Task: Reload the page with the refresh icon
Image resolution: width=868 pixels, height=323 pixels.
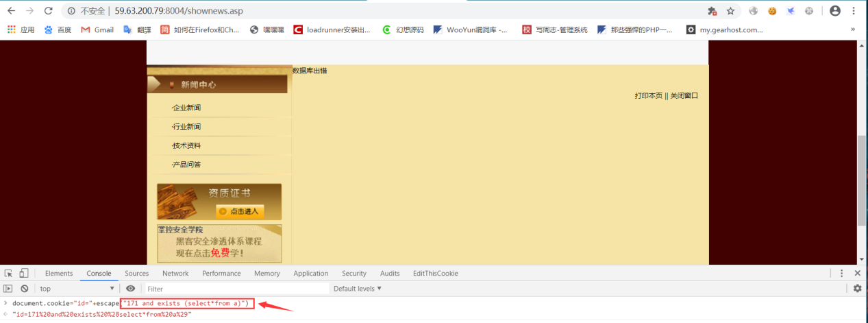Action: 48,11
